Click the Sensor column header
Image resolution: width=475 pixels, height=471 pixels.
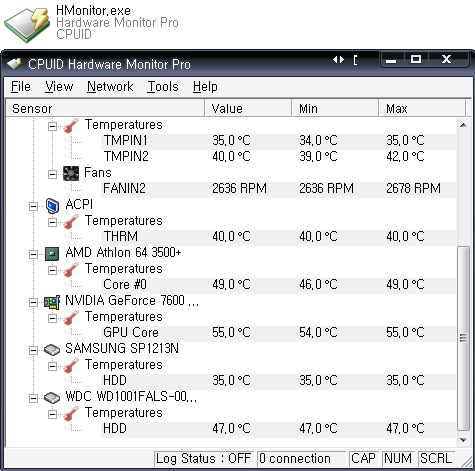(x=105, y=108)
